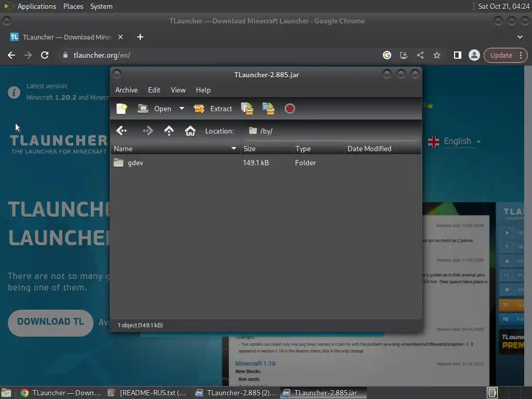532x399 pixels.
Task: Click the TLauncher logo on the webpage
Action: tap(58, 144)
